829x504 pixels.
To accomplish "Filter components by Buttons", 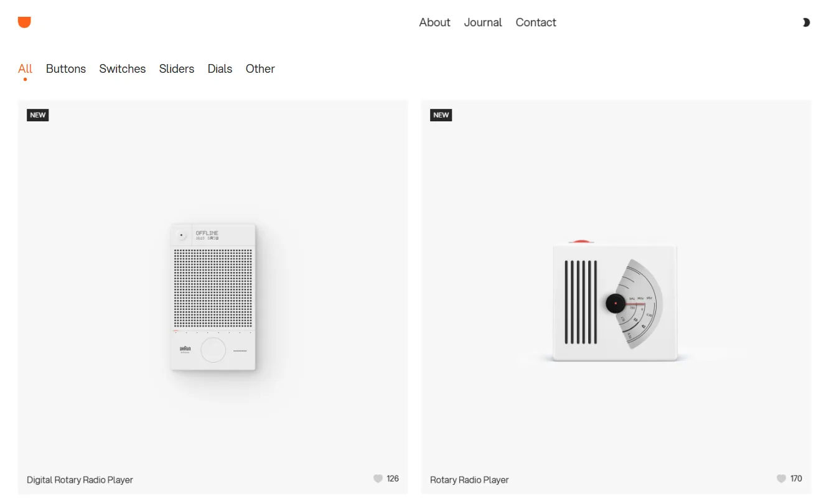I will [66, 69].
